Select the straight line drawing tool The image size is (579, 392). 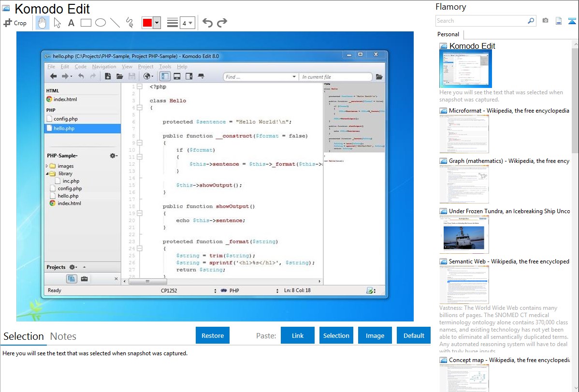[115, 23]
